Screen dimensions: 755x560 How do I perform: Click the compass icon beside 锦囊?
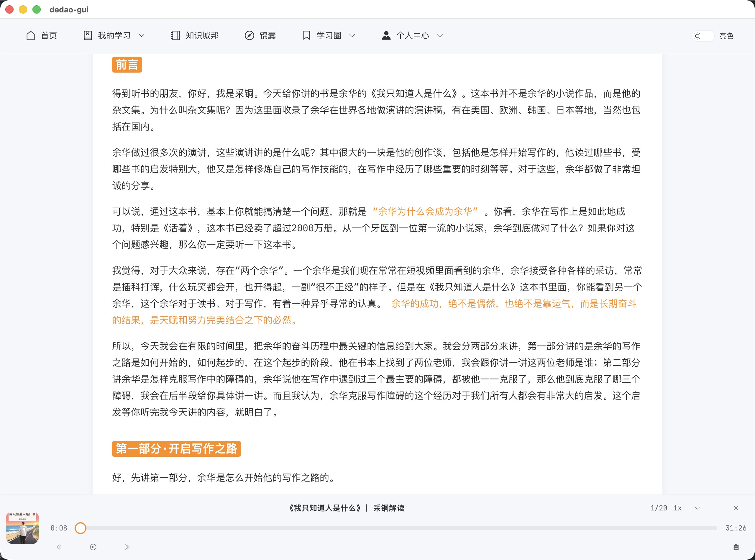pos(250,36)
